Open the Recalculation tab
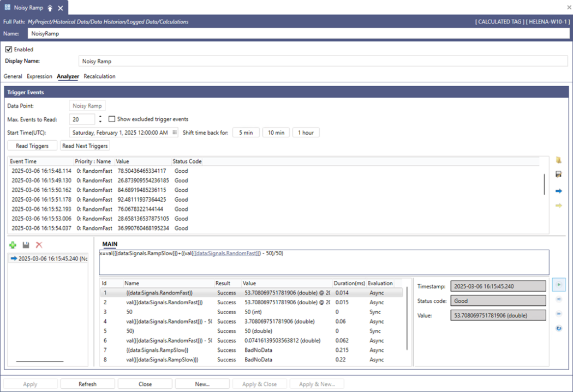Image resolution: width=573 pixels, height=392 pixels. (x=99, y=76)
